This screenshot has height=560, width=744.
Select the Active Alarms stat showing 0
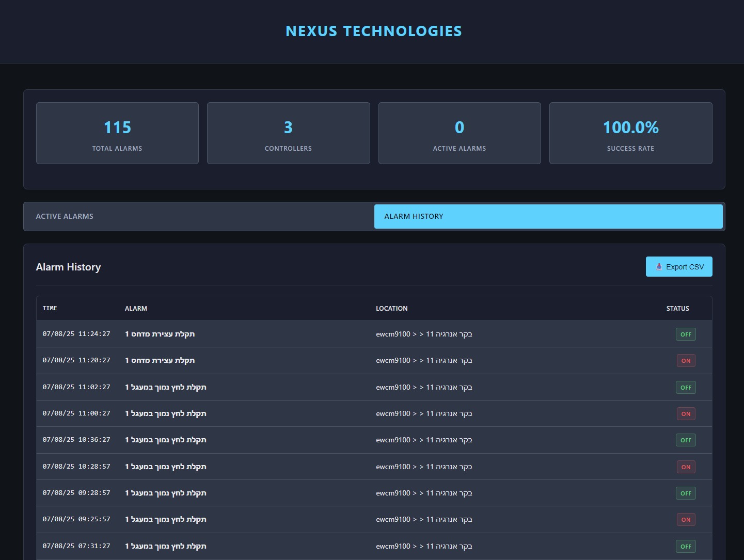pyautogui.click(x=459, y=133)
